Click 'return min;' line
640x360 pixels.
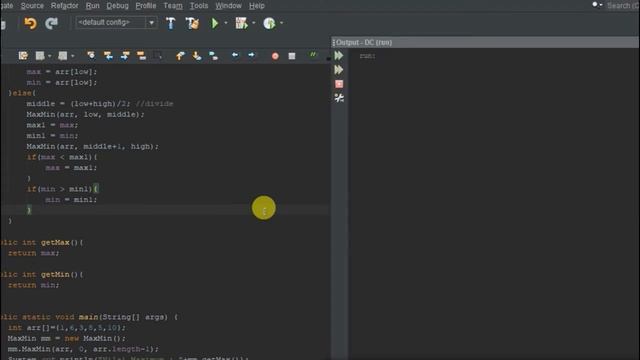point(33,285)
